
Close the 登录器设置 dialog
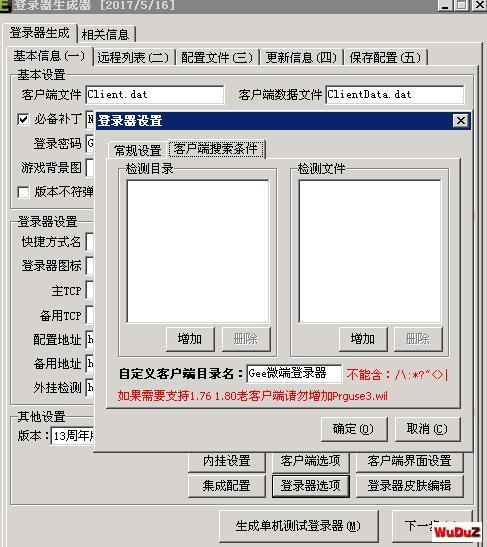pos(460,121)
